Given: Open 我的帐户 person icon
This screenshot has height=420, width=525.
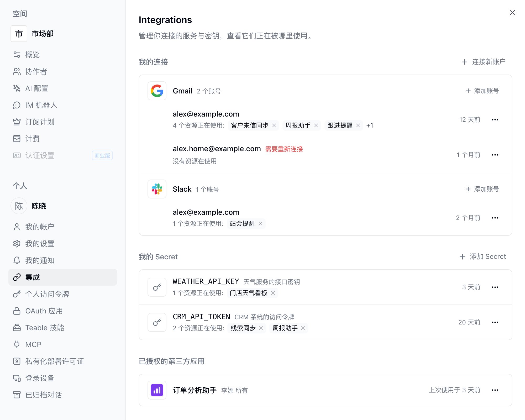Looking at the screenshot, I should tap(17, 227).
